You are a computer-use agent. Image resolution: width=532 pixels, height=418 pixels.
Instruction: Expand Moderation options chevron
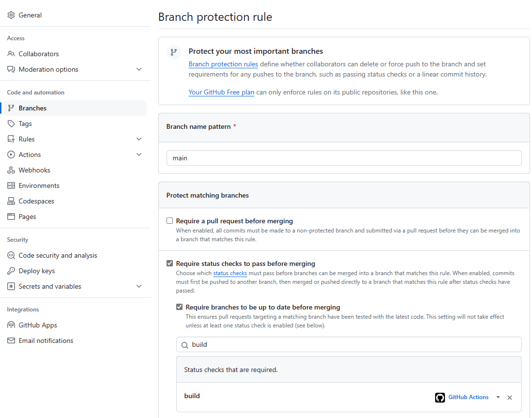pyautogui.click(x=139, y=69)
